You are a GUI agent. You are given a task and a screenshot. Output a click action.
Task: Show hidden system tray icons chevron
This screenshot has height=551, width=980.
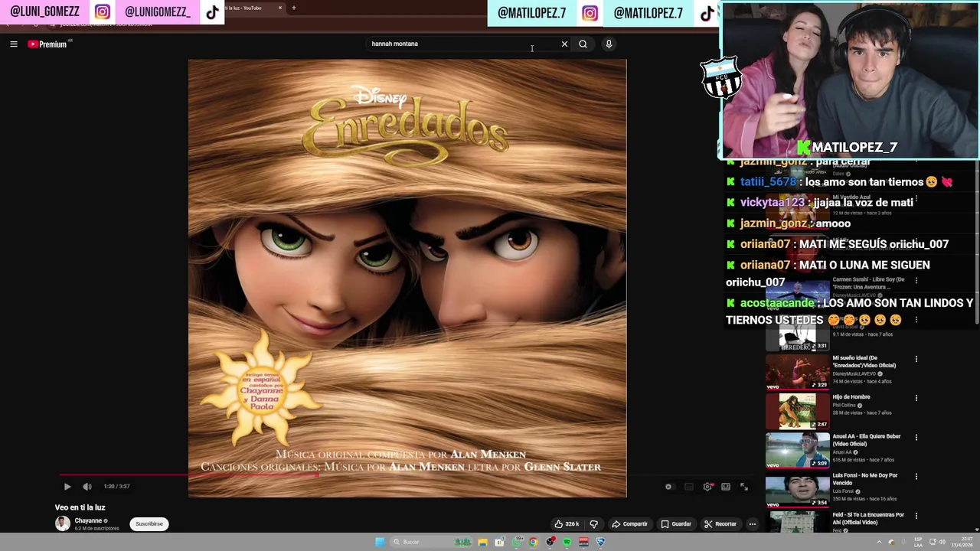tap(879, 542)
